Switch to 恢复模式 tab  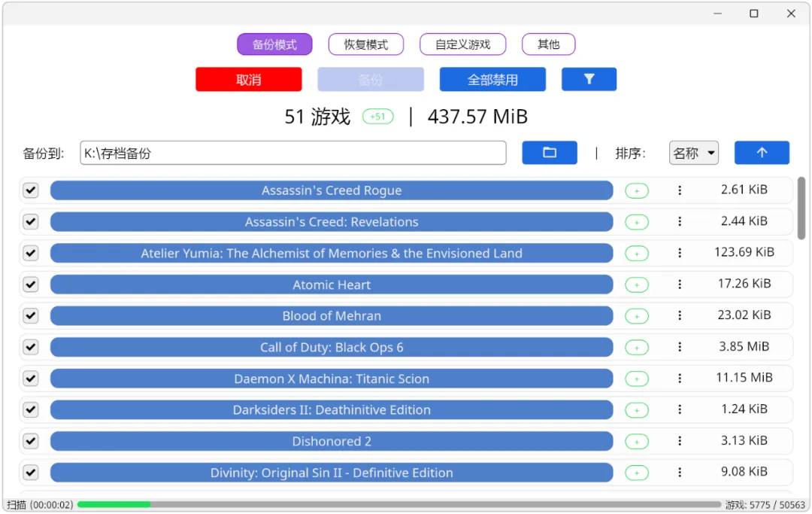click(x=365, y=44)
